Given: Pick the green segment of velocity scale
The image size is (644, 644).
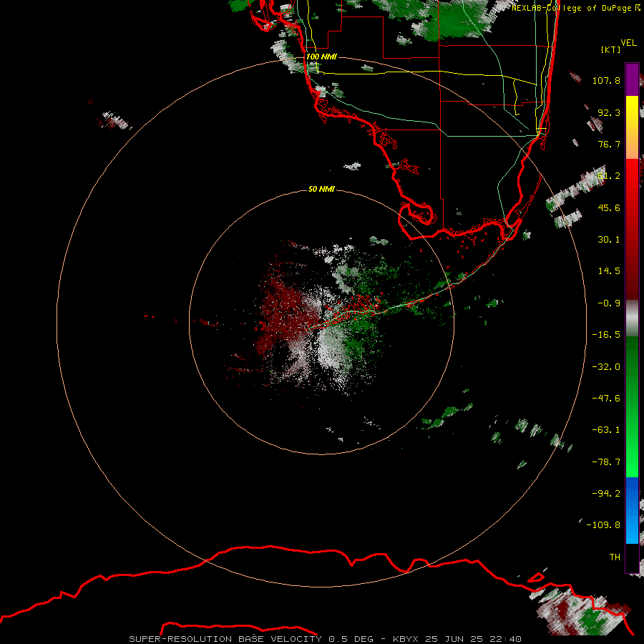Looking at the screenshot, I should tap(632, 406).
